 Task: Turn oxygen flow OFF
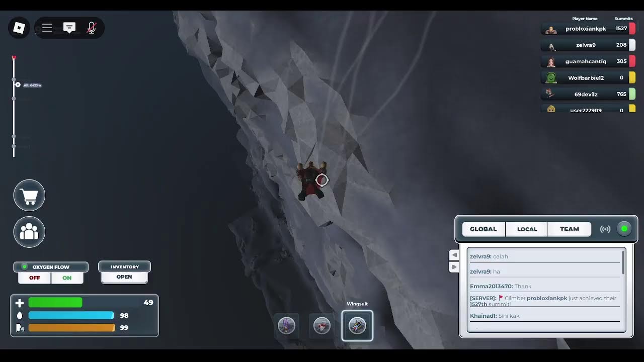click(35, 278)
